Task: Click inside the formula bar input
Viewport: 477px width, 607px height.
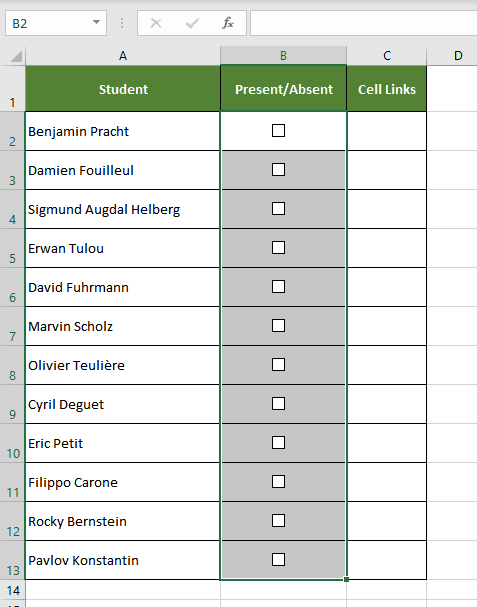Action: (x=364, y=24)
